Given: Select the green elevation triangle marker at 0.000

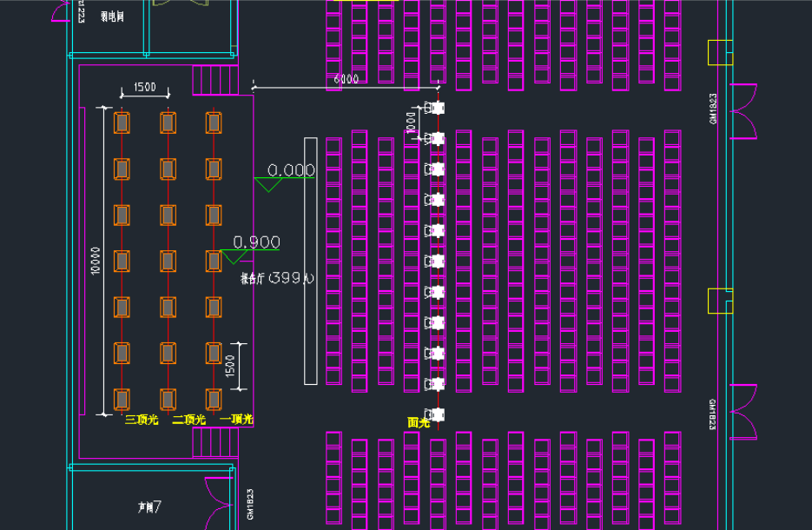Looking at the screenshot, I should coord(269,184).
